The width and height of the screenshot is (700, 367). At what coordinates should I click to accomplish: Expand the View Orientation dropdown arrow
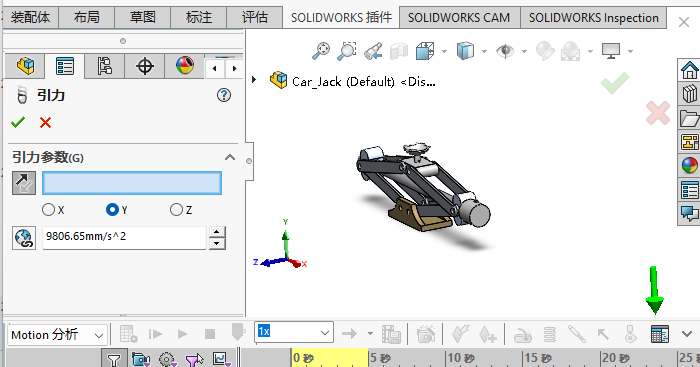444,51
